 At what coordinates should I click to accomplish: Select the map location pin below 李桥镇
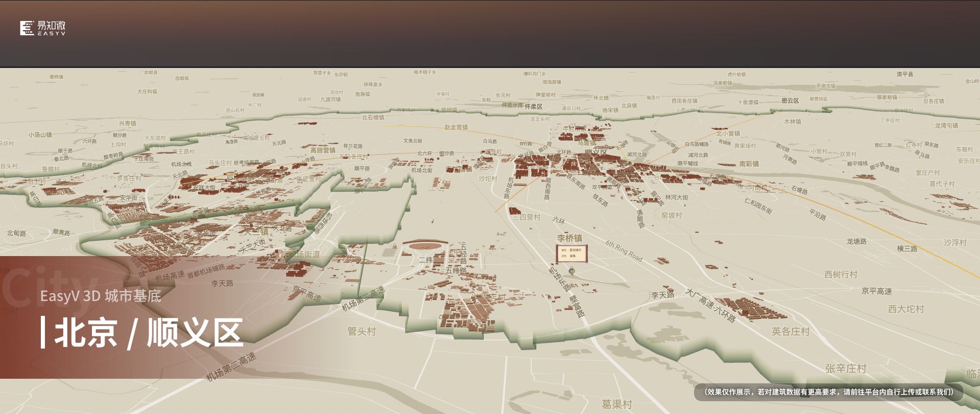pos(572,271)
